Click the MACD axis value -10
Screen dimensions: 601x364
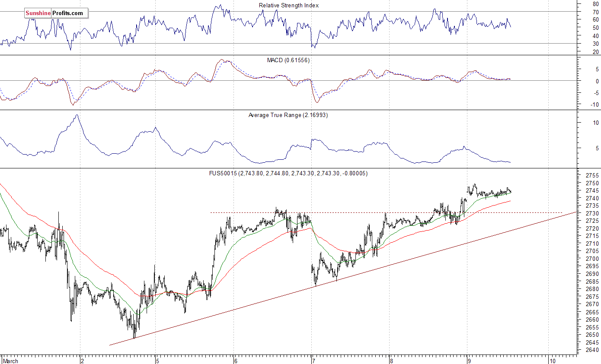594,105
